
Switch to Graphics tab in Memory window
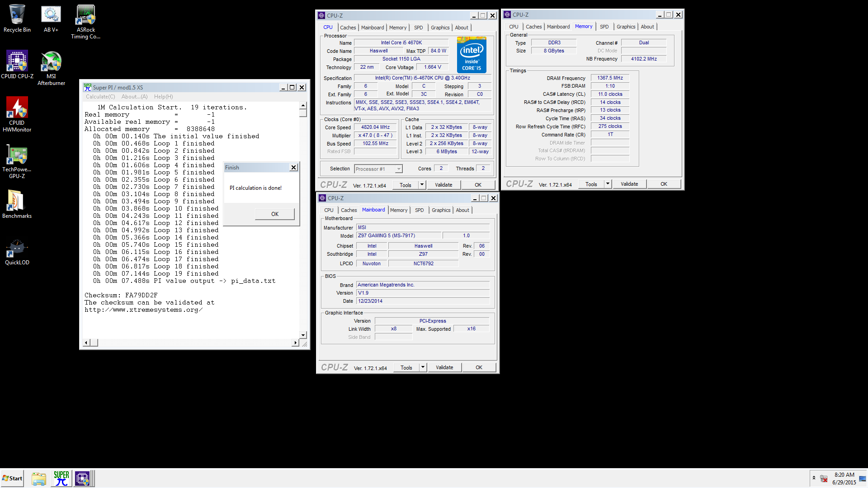coord(626,27)
